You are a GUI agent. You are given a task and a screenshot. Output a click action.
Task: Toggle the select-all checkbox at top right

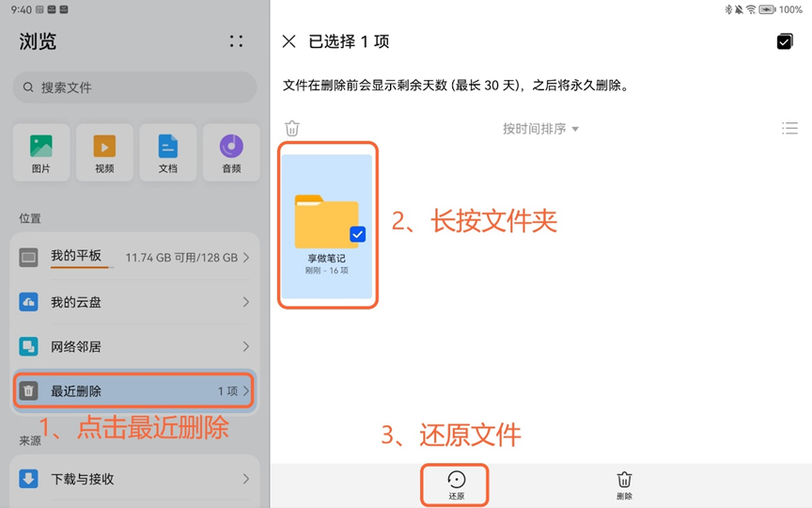click(785, 41)
